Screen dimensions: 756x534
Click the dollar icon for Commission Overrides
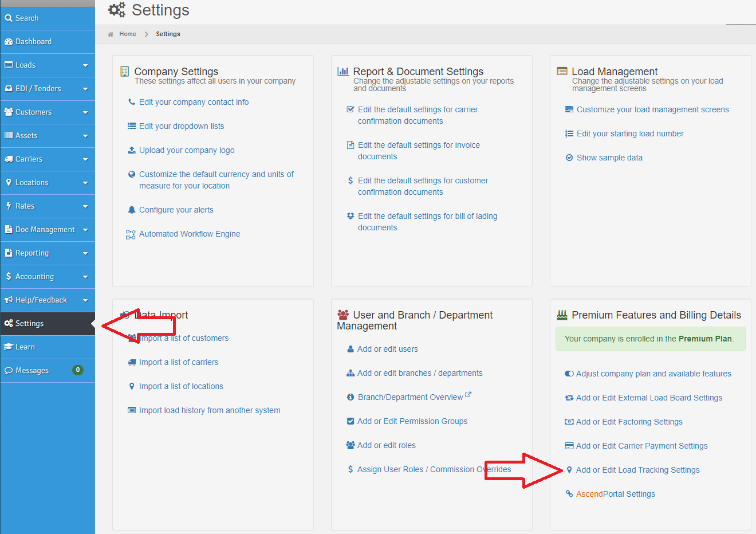click(x=351, y=469)
